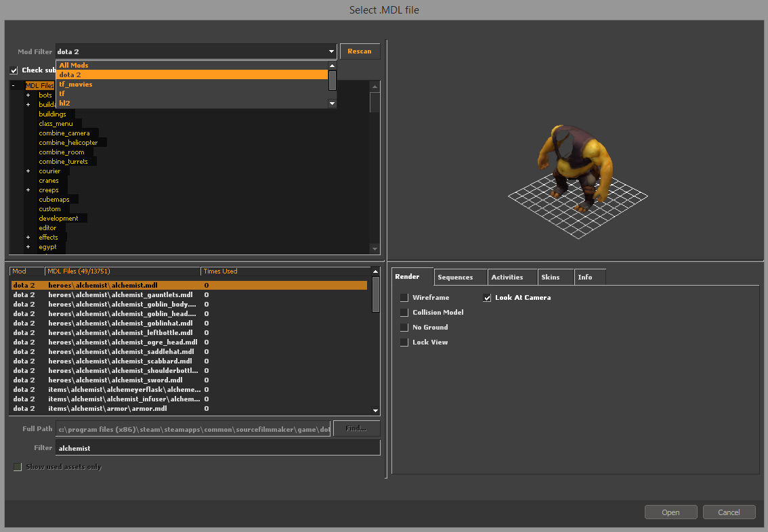768x532 pixels.
Task: Select the combine_room folder
Action: [62, 152]
